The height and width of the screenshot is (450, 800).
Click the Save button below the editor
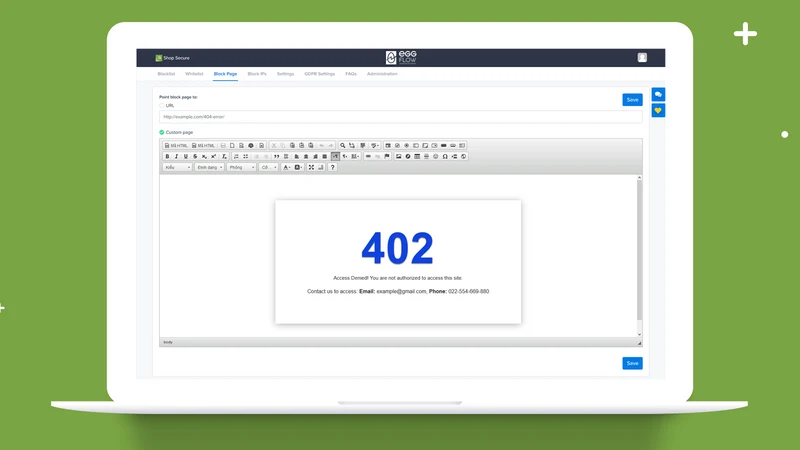(632, 363)
